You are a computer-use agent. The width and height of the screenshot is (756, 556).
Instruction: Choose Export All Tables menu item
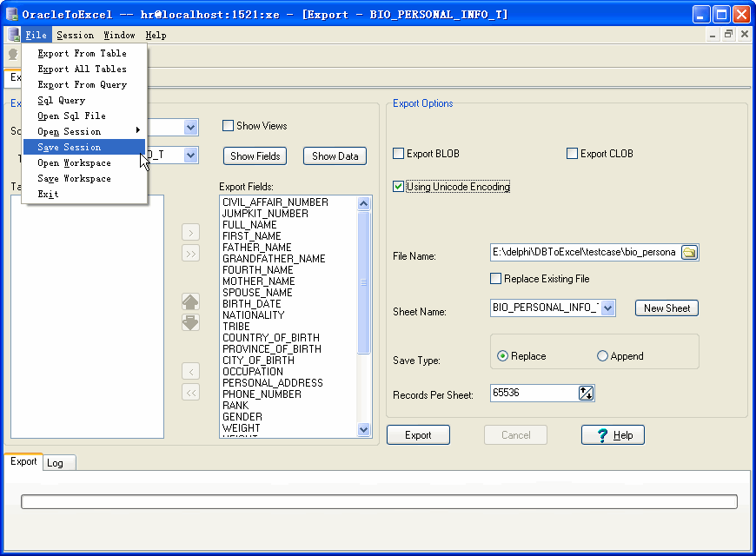[x=84, y=69]
